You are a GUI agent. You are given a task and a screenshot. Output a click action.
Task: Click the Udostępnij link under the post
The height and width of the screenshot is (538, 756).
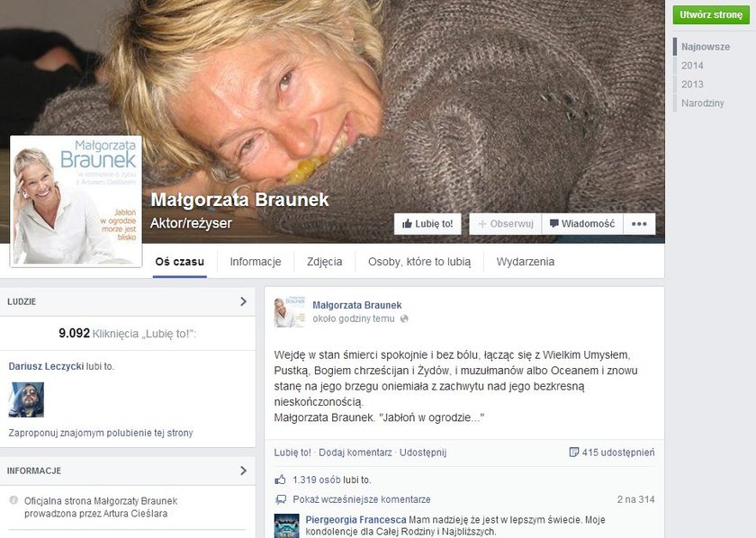(423, 453)
